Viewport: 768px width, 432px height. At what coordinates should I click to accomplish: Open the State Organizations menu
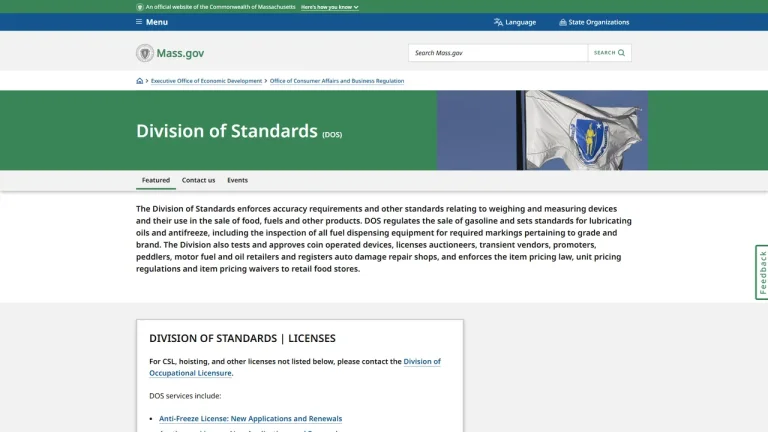pos(594,22)
